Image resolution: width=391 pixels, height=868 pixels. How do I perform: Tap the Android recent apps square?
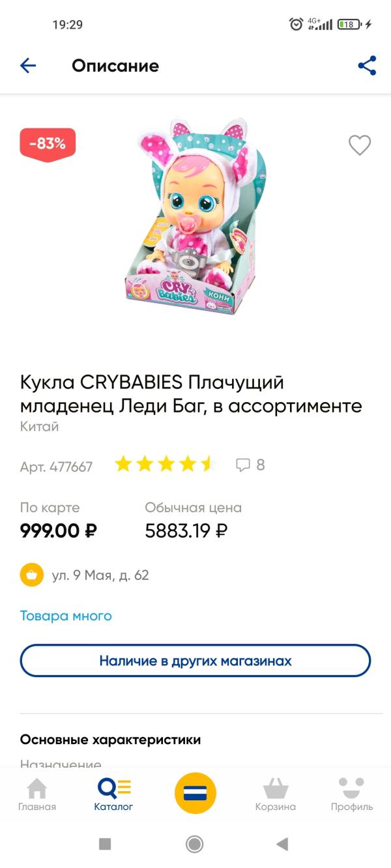tap(105, 844)
